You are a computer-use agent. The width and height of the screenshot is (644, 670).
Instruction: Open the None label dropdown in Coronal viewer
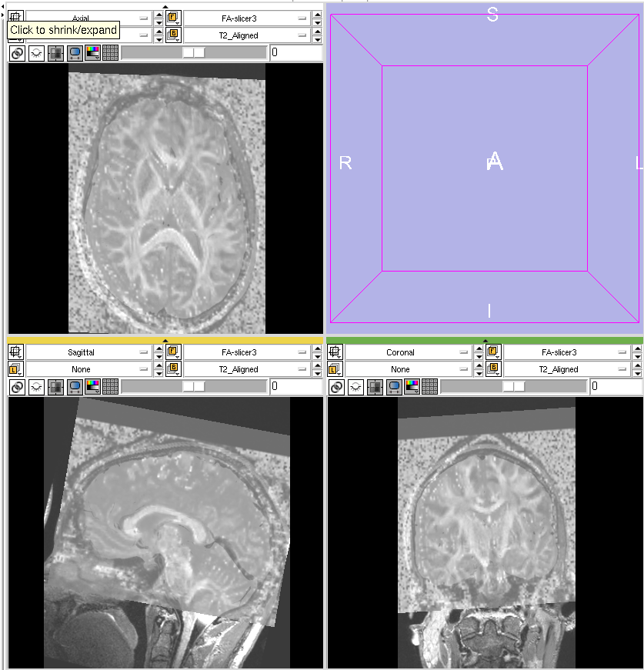[x=408, y=369]
